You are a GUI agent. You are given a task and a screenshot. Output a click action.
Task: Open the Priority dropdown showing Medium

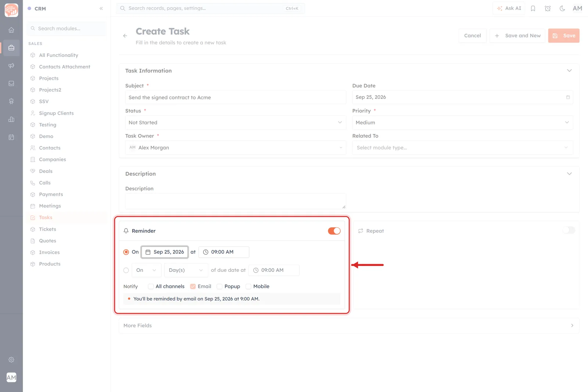(462, 123)
